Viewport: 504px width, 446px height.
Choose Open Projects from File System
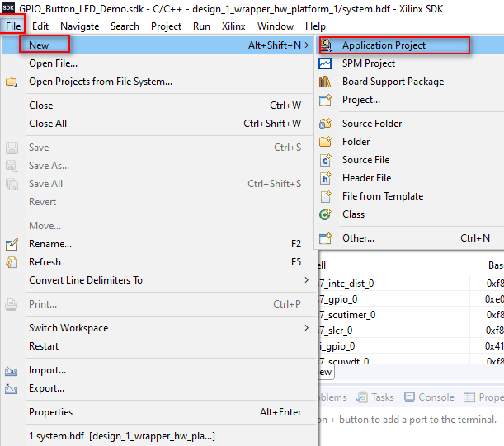tap(101, 82)
